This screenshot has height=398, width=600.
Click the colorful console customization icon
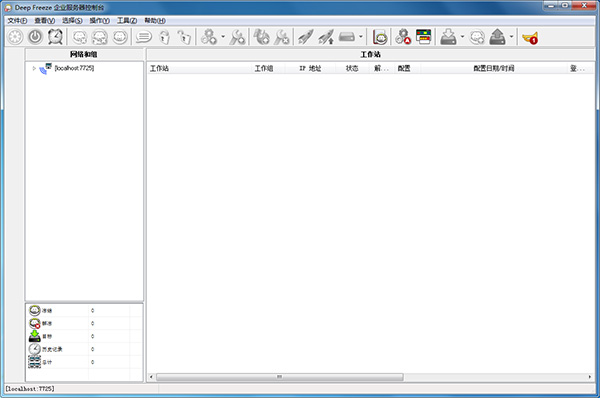click(x=424, y=37)
